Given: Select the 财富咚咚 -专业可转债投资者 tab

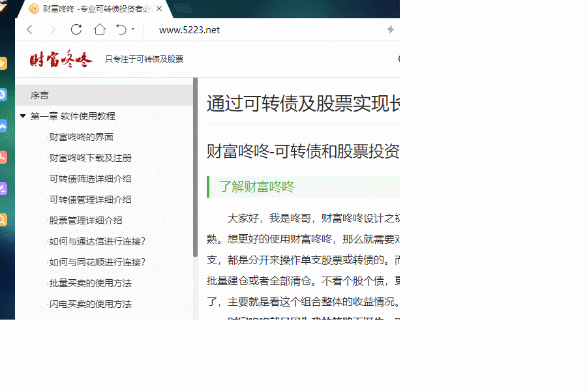Looking at the screenshot, I should pos(97,8).
